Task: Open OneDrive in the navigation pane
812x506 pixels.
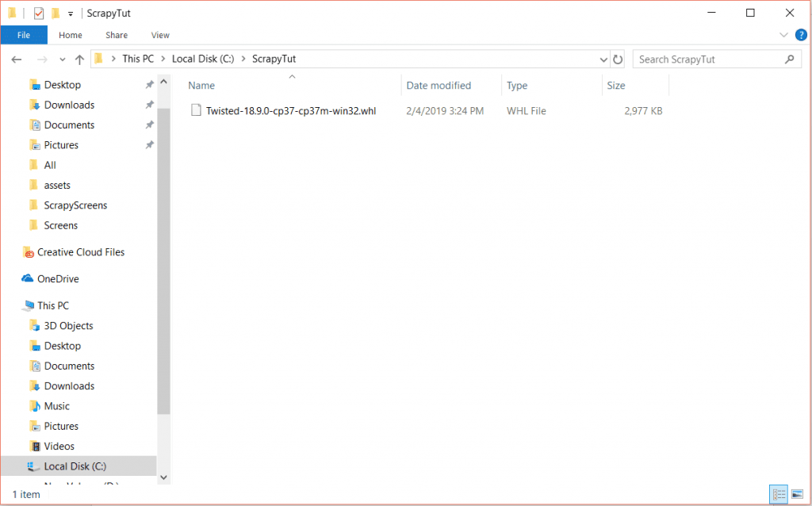Action: coord(57,278)
